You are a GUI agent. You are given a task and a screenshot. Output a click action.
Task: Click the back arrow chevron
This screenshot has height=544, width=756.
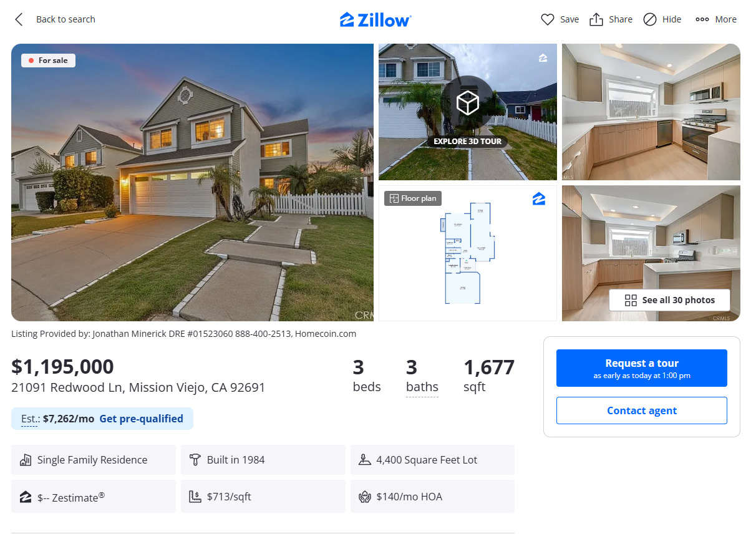[x=19, y=19]
